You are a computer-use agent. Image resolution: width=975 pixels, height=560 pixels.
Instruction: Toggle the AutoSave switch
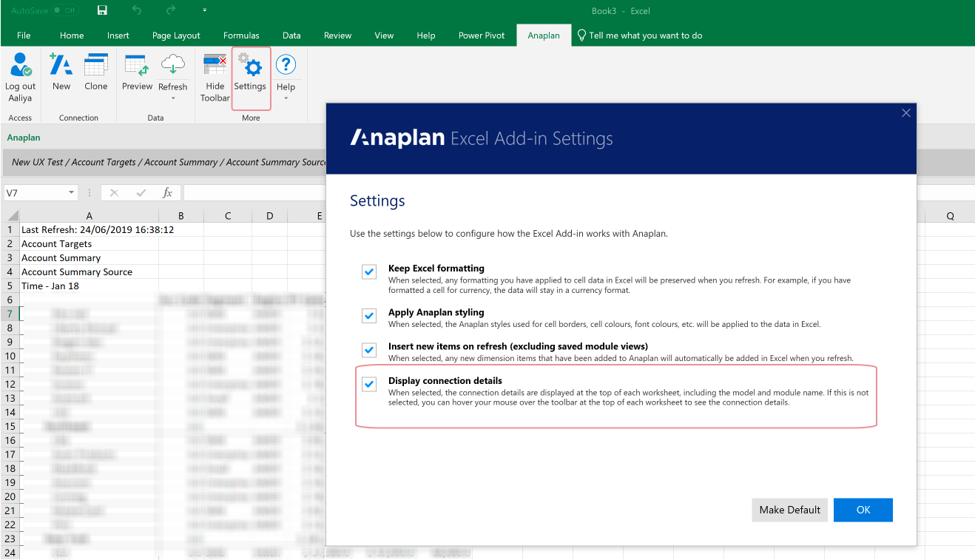pos(66,10)
